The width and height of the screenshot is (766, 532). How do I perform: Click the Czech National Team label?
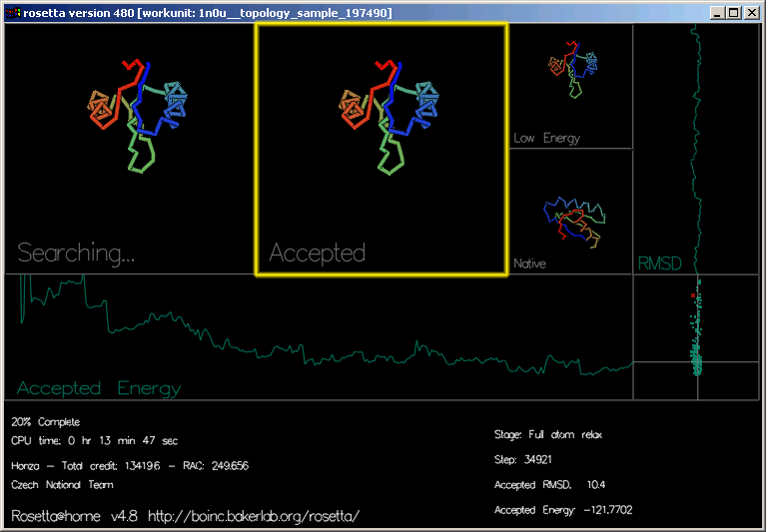point(61,485)
